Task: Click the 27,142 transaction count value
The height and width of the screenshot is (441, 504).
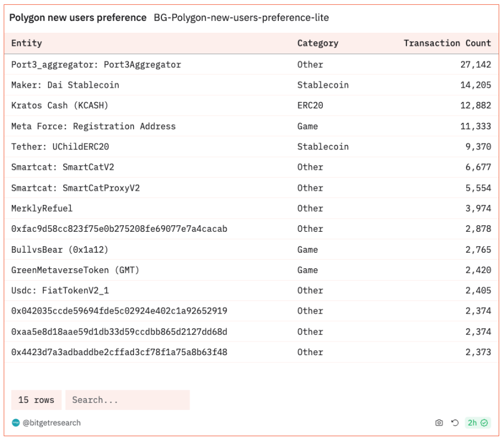Action: click(475, 64)
